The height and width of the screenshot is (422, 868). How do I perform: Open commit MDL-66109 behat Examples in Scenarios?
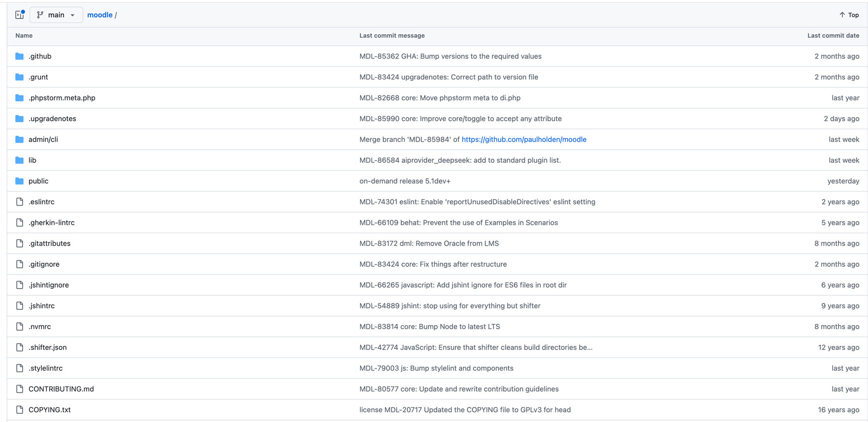459,223
